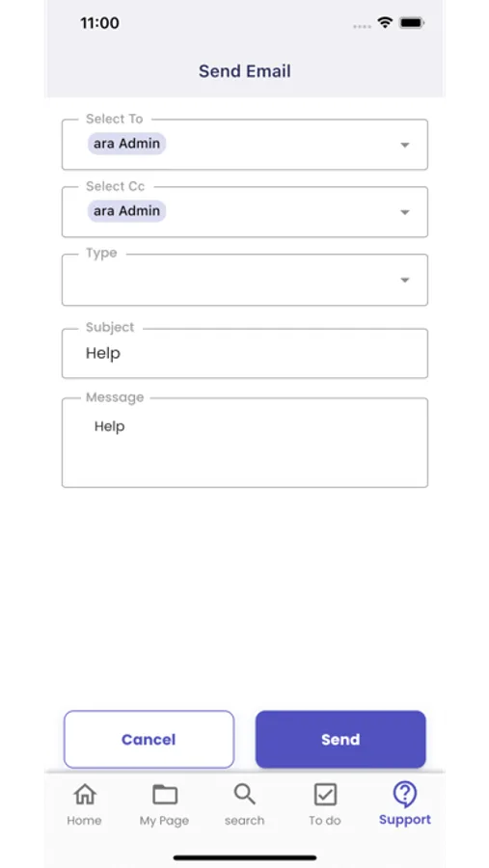The height and width of the screenshot is (868, 489).
Task: Tap the Wi-Fi status icon
Action: (385, 23)
